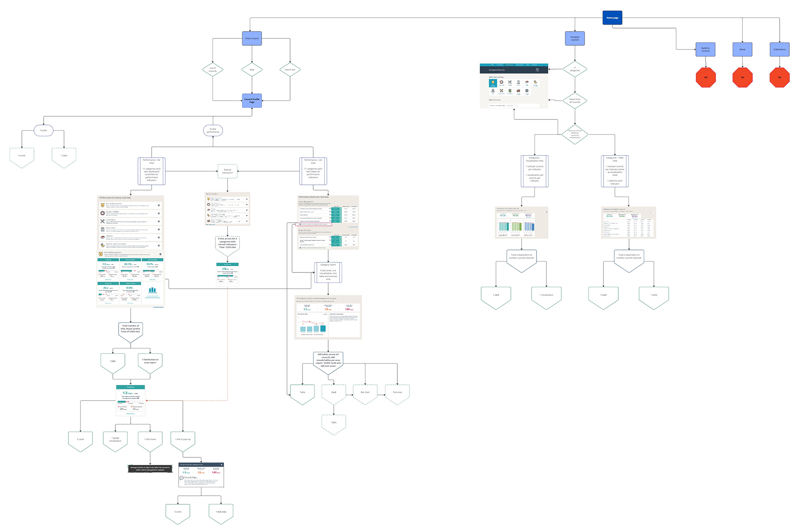Select the Retired indicators? box
This screenshot has height=532, width=796.
point(228,171)
